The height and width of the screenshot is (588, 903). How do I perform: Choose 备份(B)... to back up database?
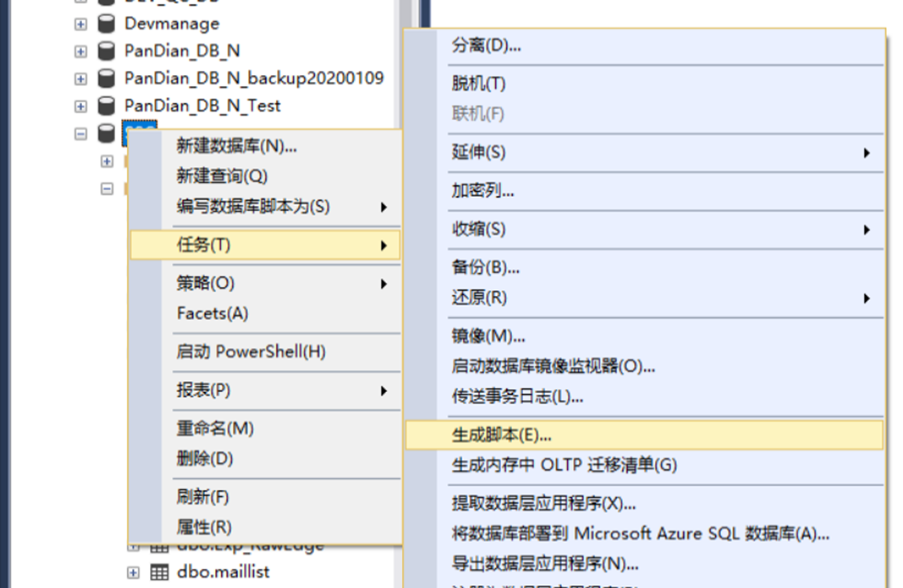click(x=644, y=267)
